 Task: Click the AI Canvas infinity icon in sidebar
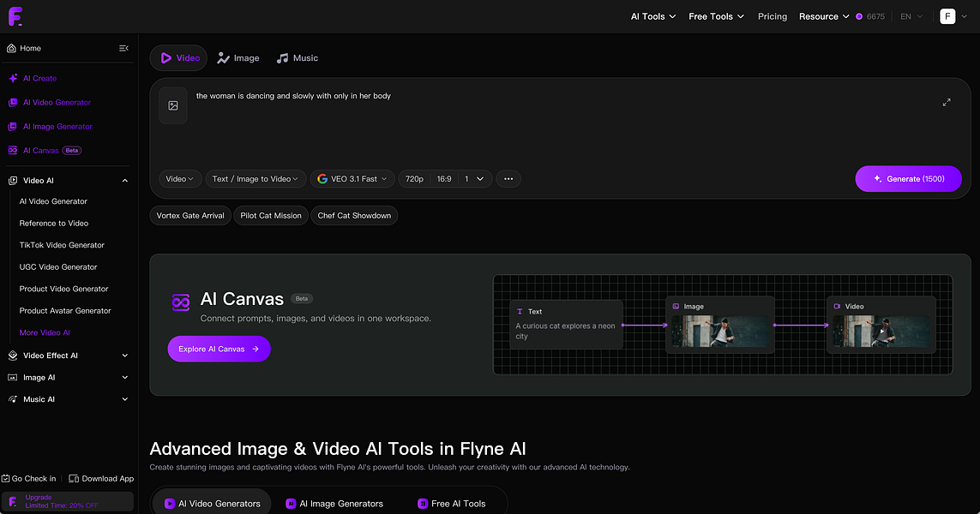pyautogui.click(x=13, y=151)
